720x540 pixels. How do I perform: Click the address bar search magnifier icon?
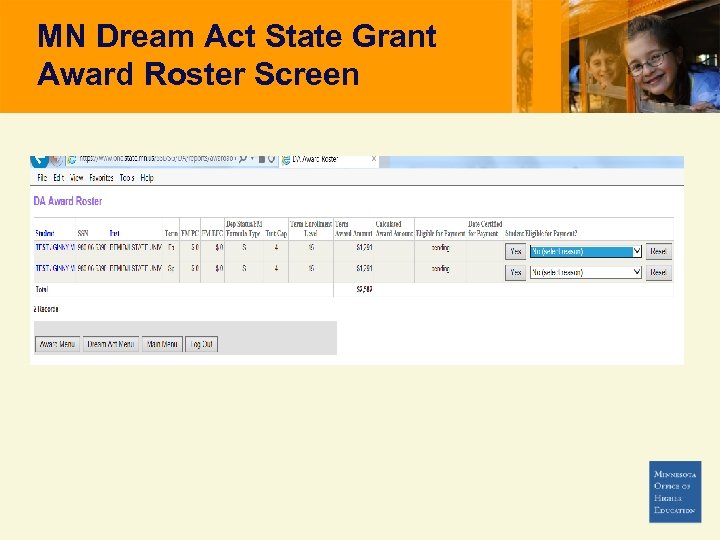tap(242, 159)
